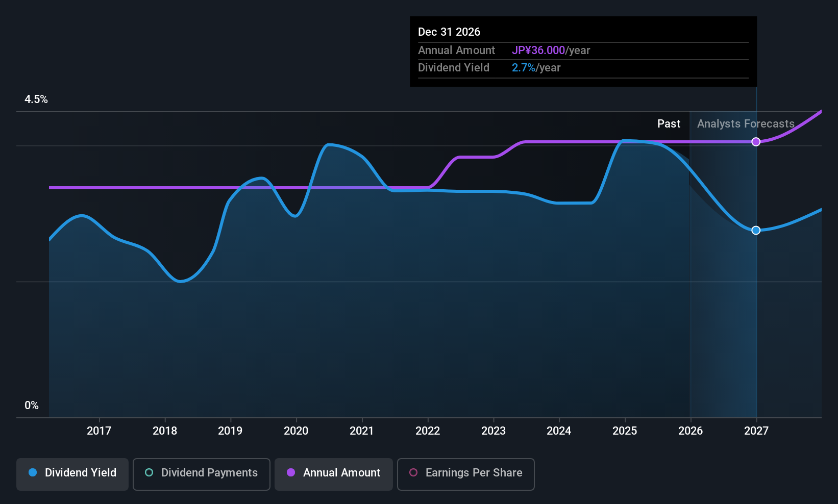Click the Analysts Forecasts region label
This screenshot has height=504, width=838.
[x=746, y=123]
